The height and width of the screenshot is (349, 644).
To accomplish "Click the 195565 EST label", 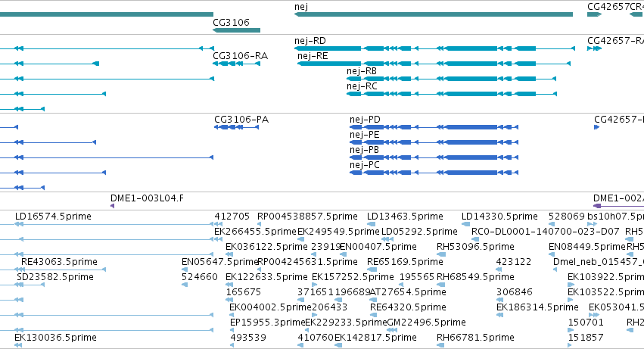I will 417,277.
